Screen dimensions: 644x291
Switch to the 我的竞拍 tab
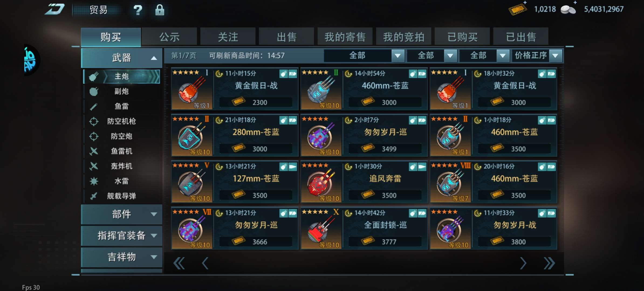(x=404, y=37)
